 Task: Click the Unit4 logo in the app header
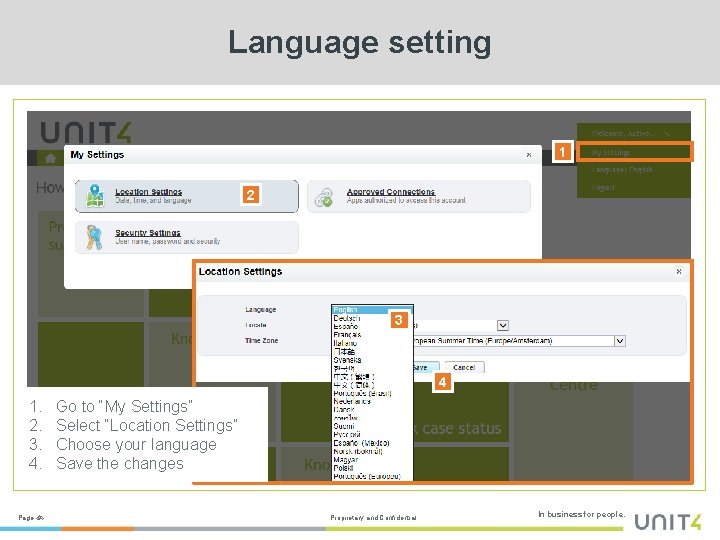coord(86,132)
